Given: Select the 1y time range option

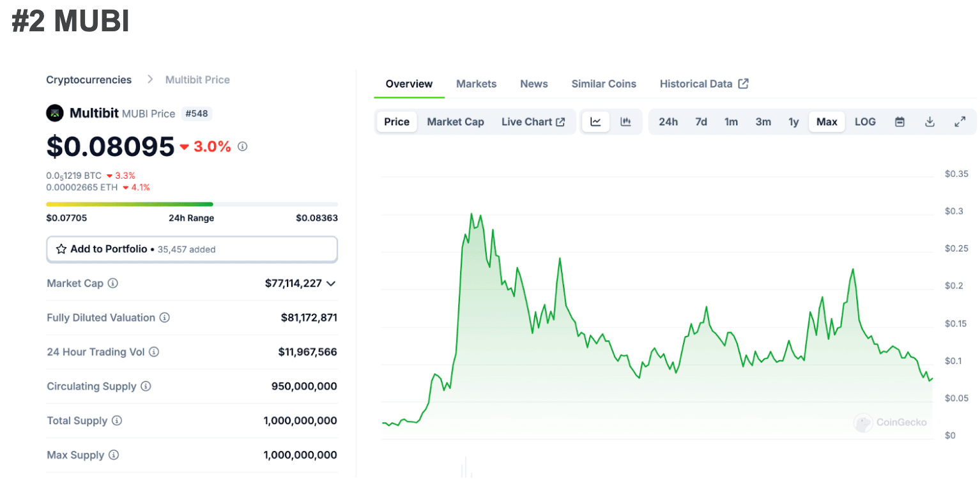Looking at the screenshot, I should (793, 122).
